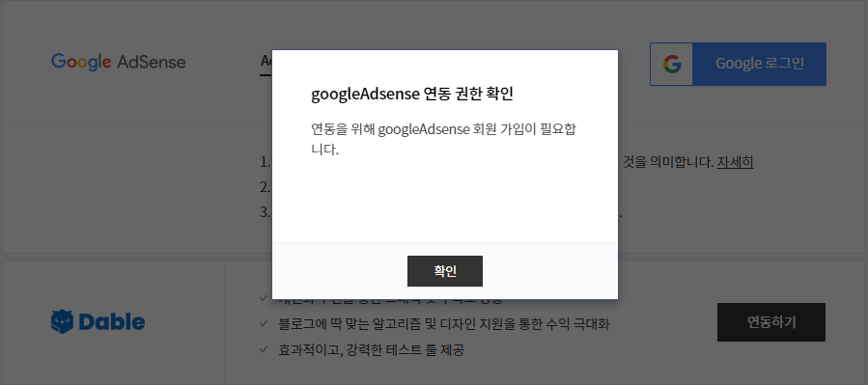Viewport: 868px width, 385px height.
Task: Click the checkmark beside 효과적이고, 강력한 테스트 툴
Action: point(264,349)
